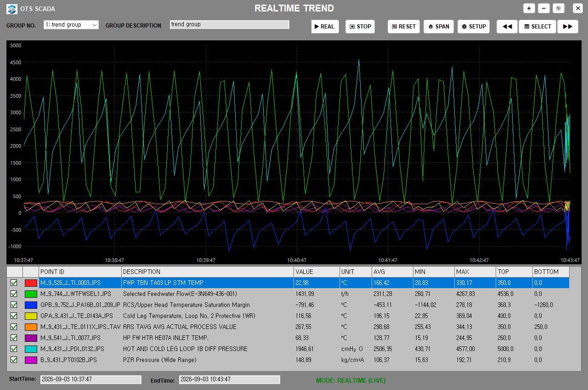Click orange swatch for RRS TAVG
Image resolution: width=588 pixels, height=390 pixels.
click(x=31, y=327)
